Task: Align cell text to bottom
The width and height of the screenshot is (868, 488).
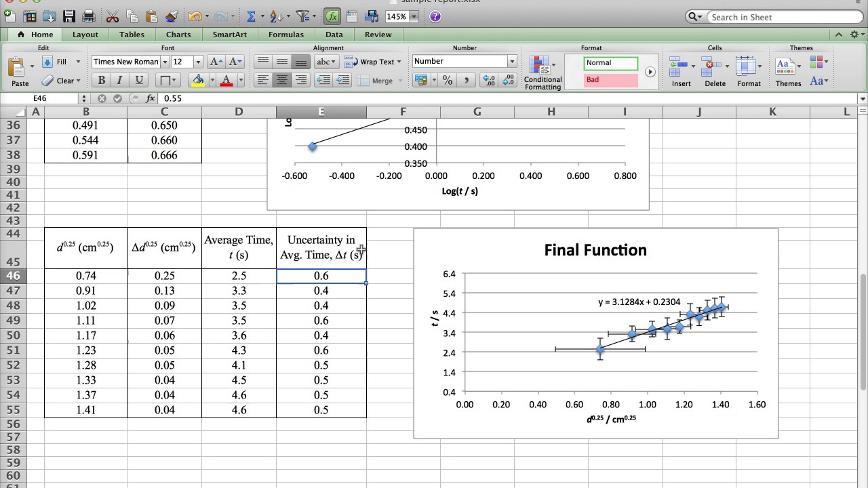Action: click(300, 62)
